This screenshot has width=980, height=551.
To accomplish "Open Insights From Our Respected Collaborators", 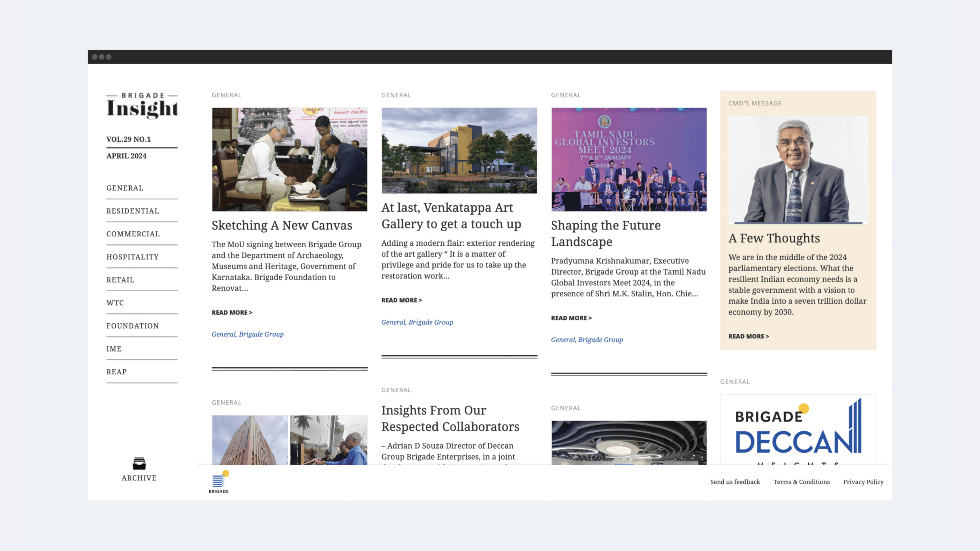I will (451, 418).
